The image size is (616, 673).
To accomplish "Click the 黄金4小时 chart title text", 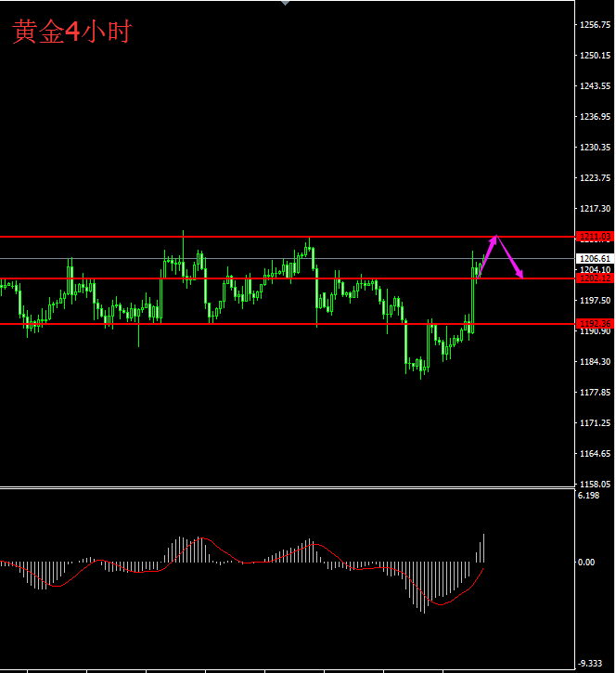I will click(72, 32).
